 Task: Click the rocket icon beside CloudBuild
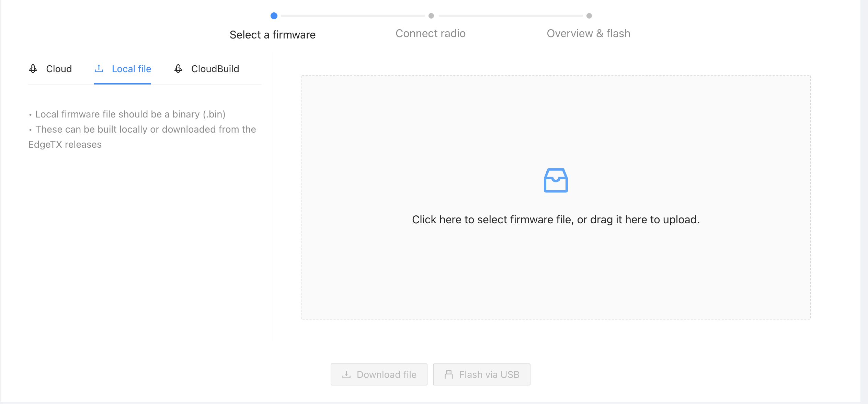(178, 69)
